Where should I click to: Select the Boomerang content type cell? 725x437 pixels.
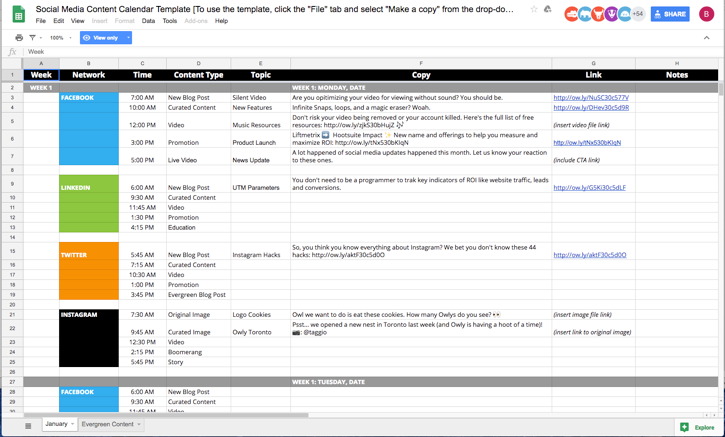pos(198,352)
